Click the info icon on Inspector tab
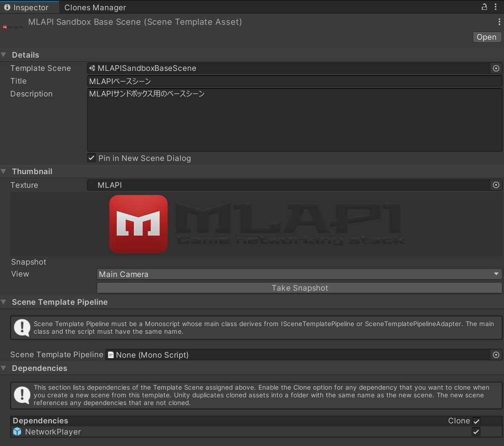The image size is (504, 446). coord(7,7)
